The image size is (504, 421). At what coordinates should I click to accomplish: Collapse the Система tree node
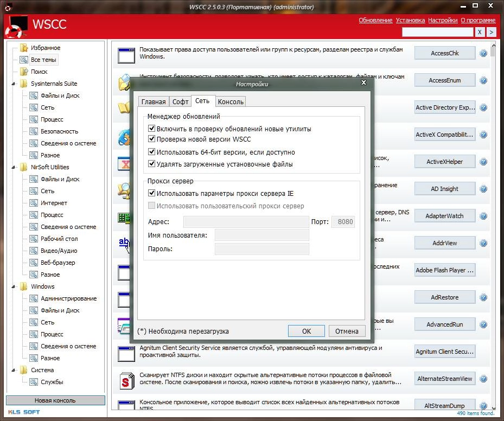tap(14, 370)
